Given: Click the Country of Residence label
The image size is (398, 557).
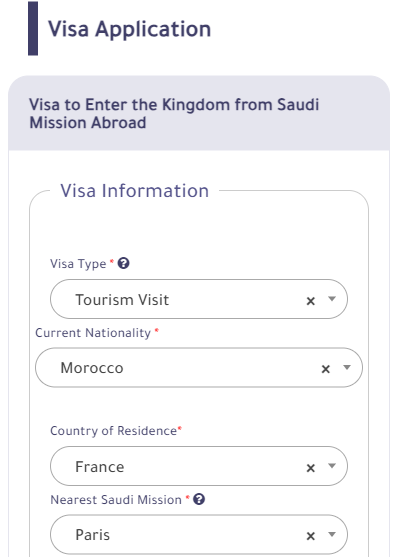Looking at the screenshot, I should [x=113, y=431].
